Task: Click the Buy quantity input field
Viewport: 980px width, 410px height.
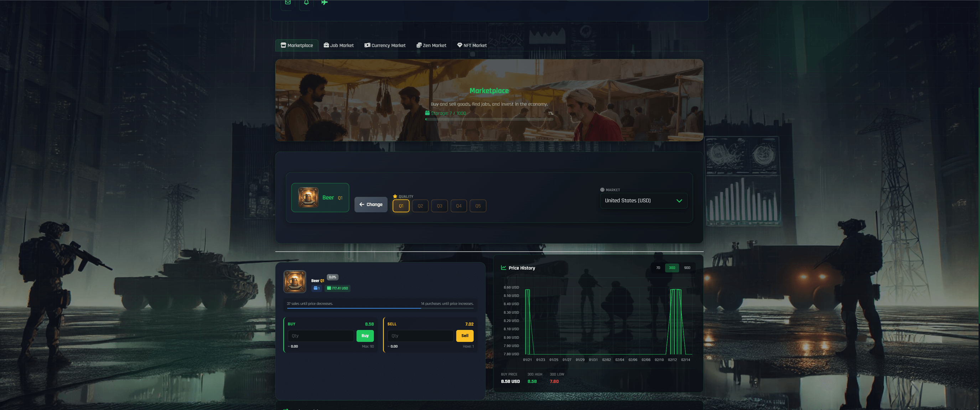Action: click(x=320, y=336)
